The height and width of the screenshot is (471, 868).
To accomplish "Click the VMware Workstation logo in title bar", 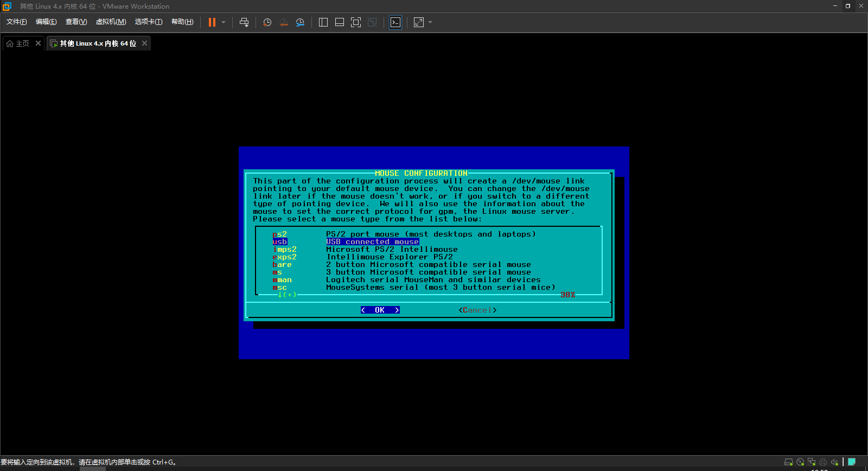I will click(7, 7).
